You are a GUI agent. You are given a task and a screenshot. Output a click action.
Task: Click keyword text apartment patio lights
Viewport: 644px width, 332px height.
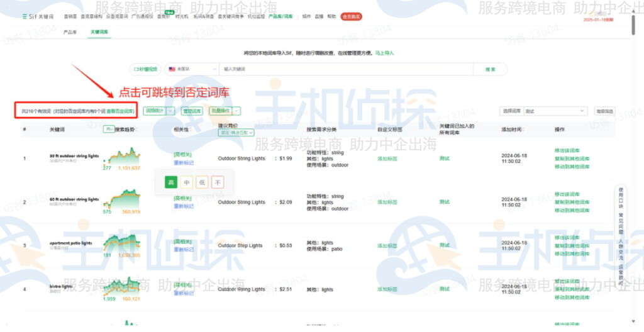70,243
